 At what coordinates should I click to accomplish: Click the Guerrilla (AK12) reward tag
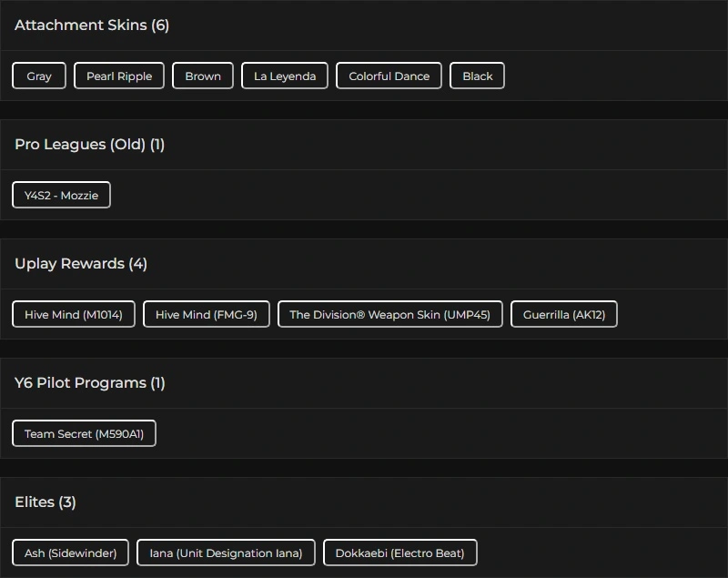point(564,314)
